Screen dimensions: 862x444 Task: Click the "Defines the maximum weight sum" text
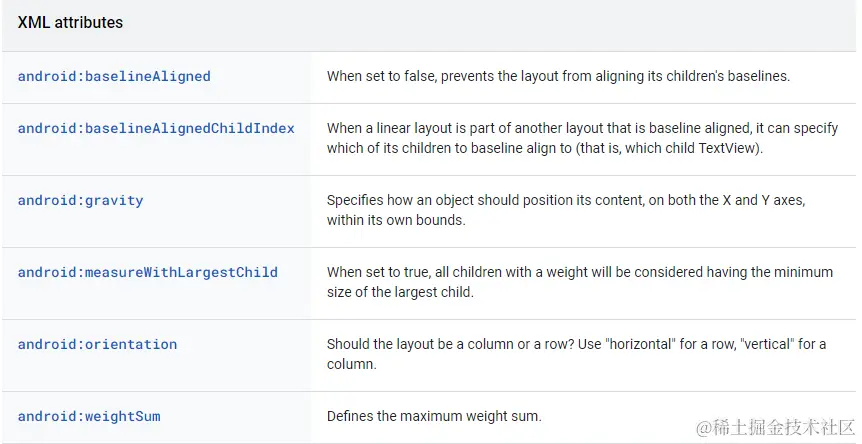point(434,416)
